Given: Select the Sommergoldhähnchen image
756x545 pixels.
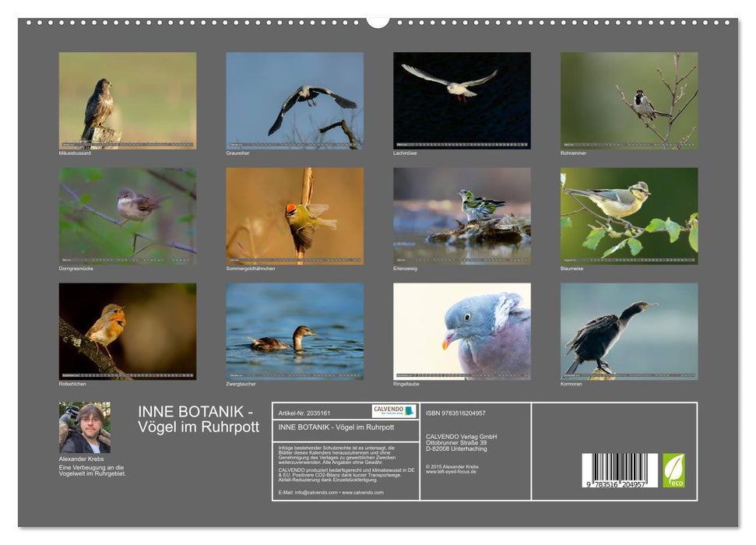Looking at the screenshot, I should click(294, 216).
